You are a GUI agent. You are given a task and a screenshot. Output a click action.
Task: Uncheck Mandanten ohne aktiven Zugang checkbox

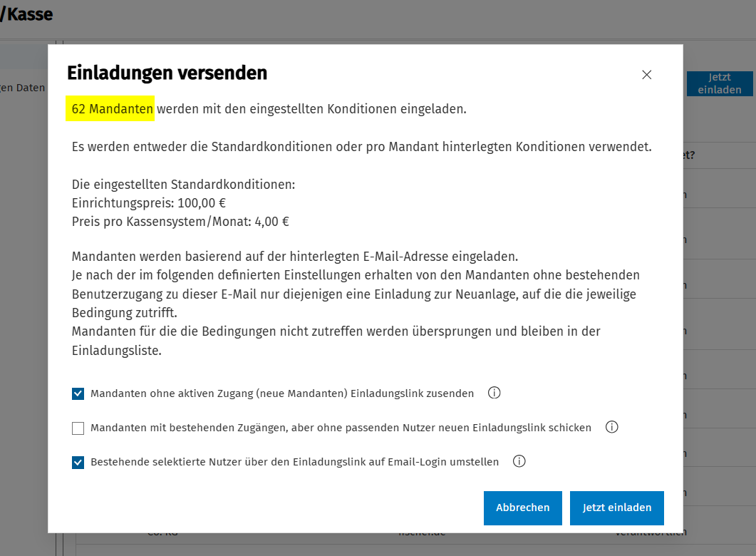point(78,394)
